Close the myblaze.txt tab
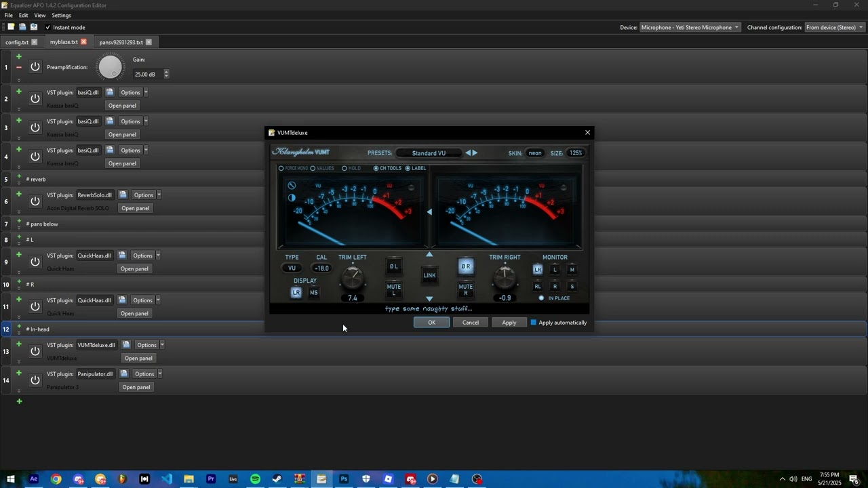The image size is (868, 488). coord(84,42)
